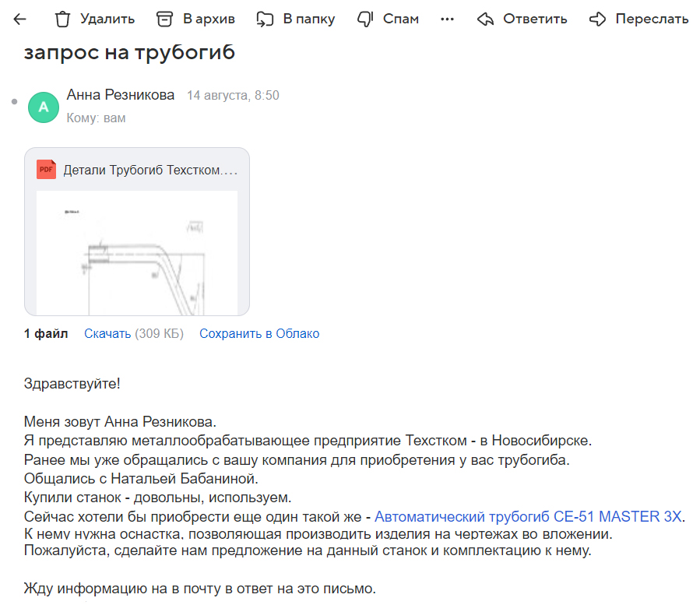Viewport: 700px width, 612px height.
Task: Click the trash can Удалить icon
Action: 62,19
